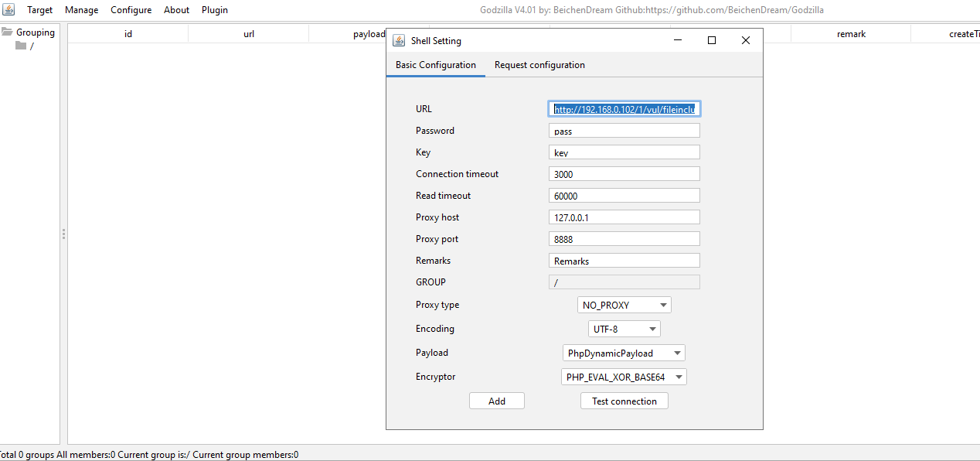Maximize the Shell Setting dialog
Viewport: 980px width, 461px height.
(x=712, y=40)
